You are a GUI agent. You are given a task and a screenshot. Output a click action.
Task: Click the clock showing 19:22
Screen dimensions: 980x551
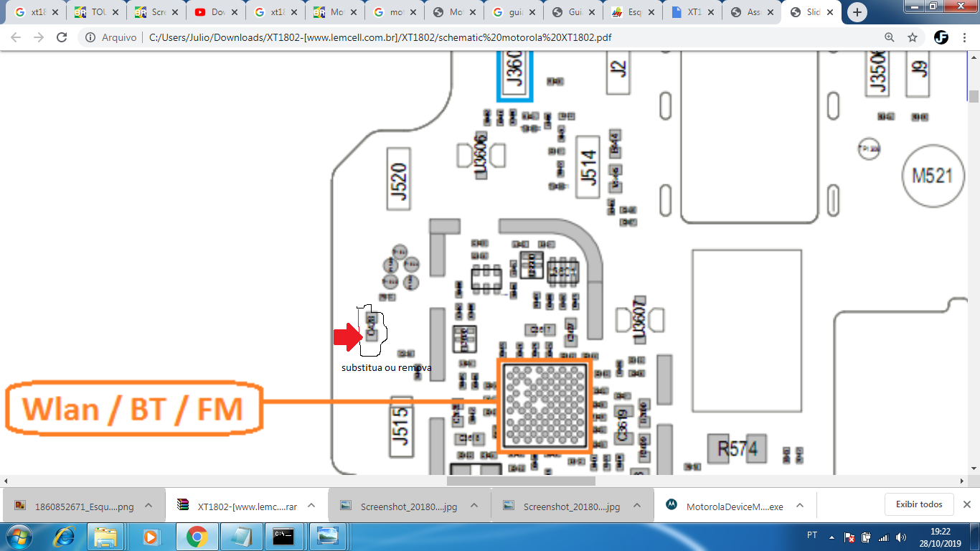(941, 531)
